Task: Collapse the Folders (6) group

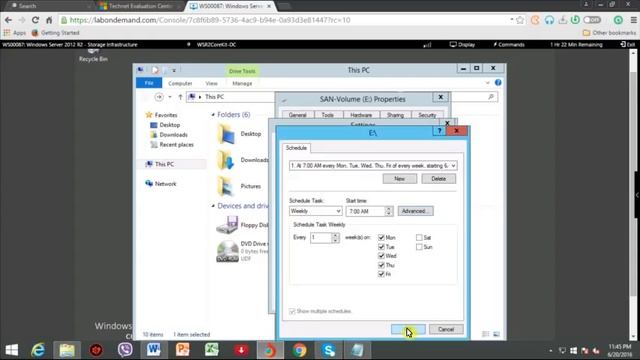Action: tap(213, 115)
